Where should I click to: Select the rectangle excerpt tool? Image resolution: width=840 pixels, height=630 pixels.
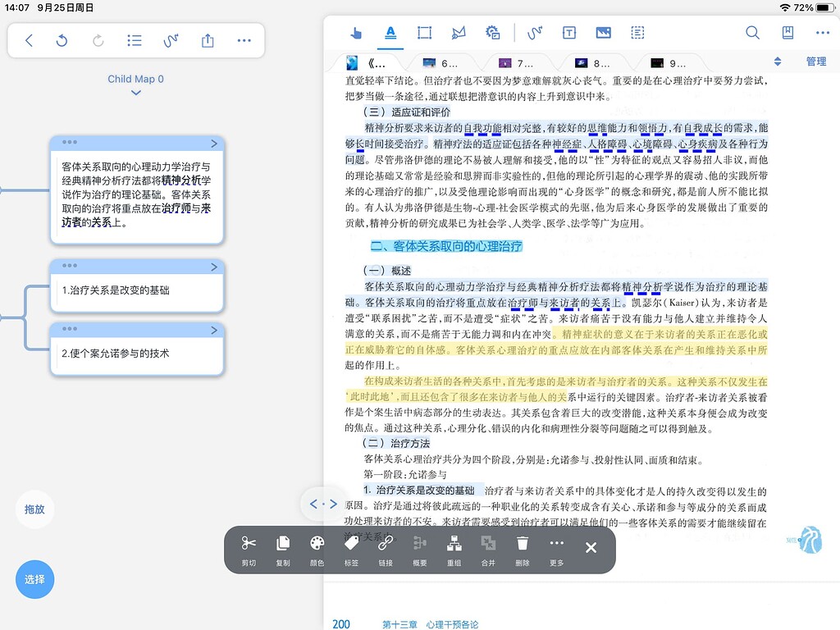pos(424,33)
